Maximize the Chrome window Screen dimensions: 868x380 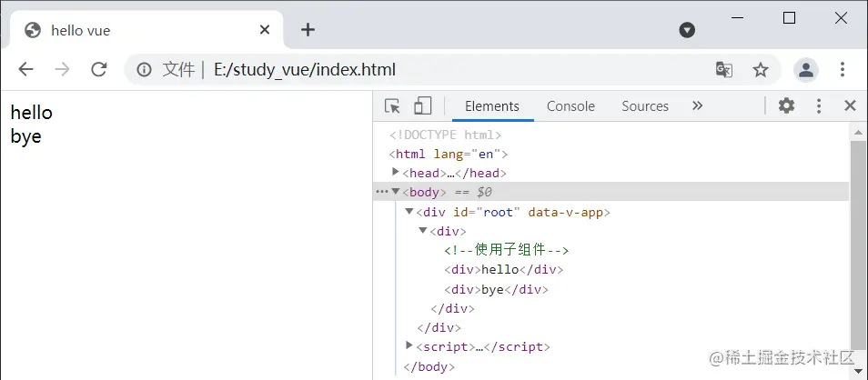coord(790,17)
